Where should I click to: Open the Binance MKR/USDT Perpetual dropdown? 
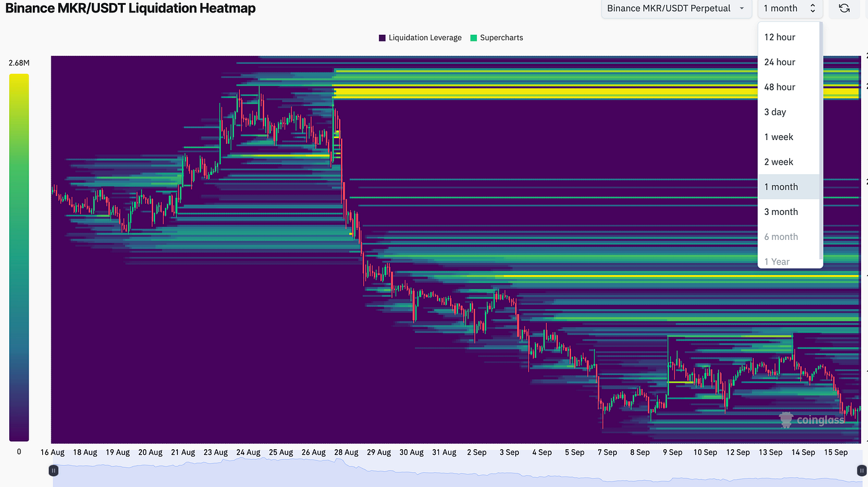coord(676,8)
